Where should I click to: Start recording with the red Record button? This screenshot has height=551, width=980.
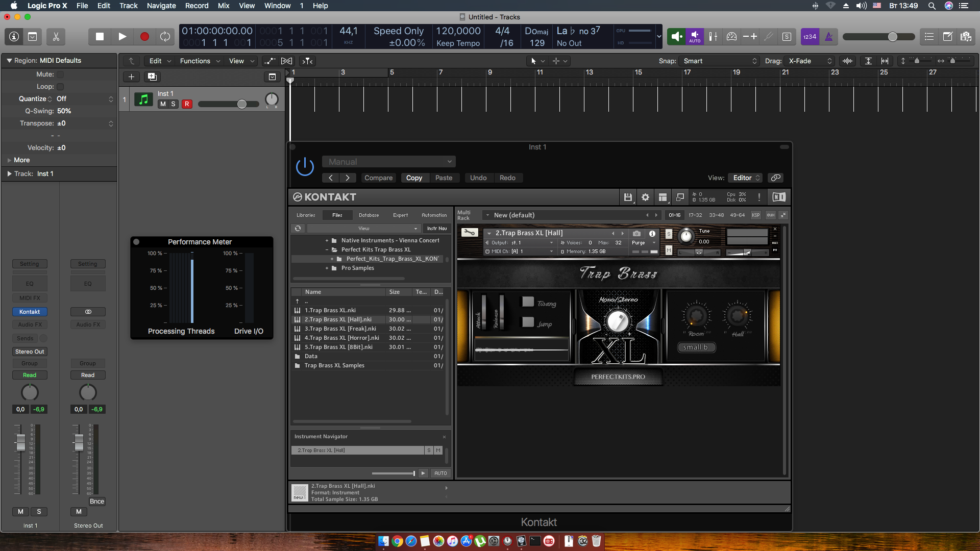(144, 37)
